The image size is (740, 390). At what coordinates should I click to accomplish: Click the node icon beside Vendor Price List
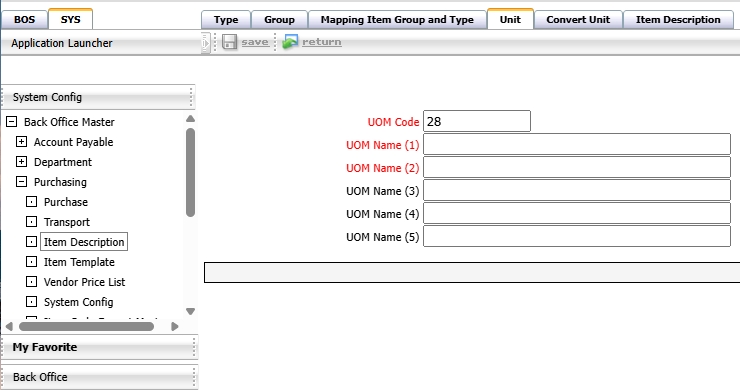pyautogui.click(x=31, y=282)
